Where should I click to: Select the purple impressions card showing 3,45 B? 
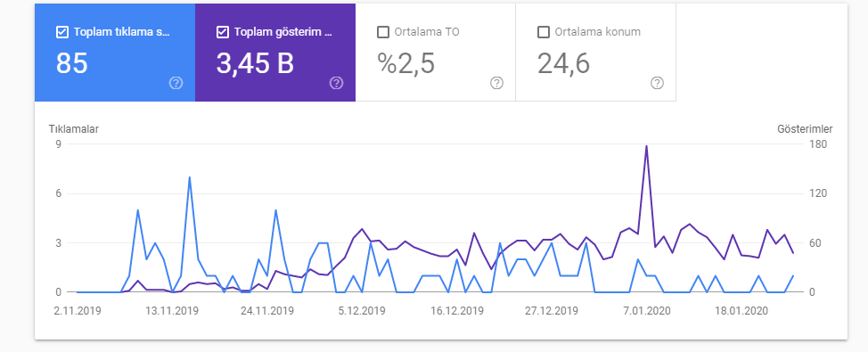click(x=275, y=53)
